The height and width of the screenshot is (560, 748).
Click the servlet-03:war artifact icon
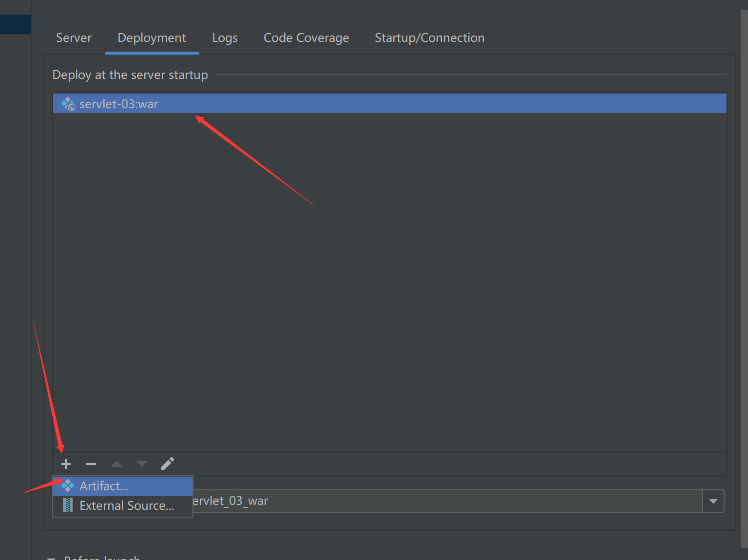(x=68, y=104)
